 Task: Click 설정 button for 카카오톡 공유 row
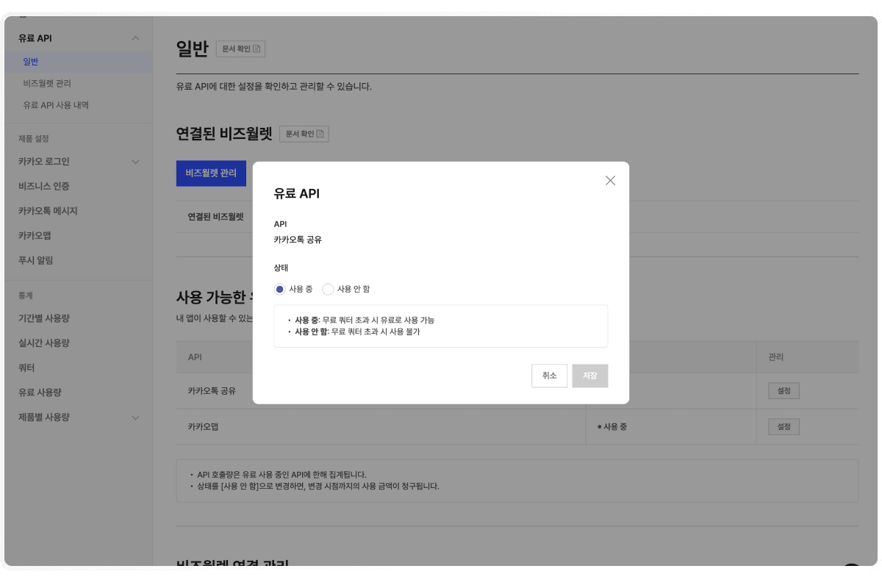tap(784, 391)
